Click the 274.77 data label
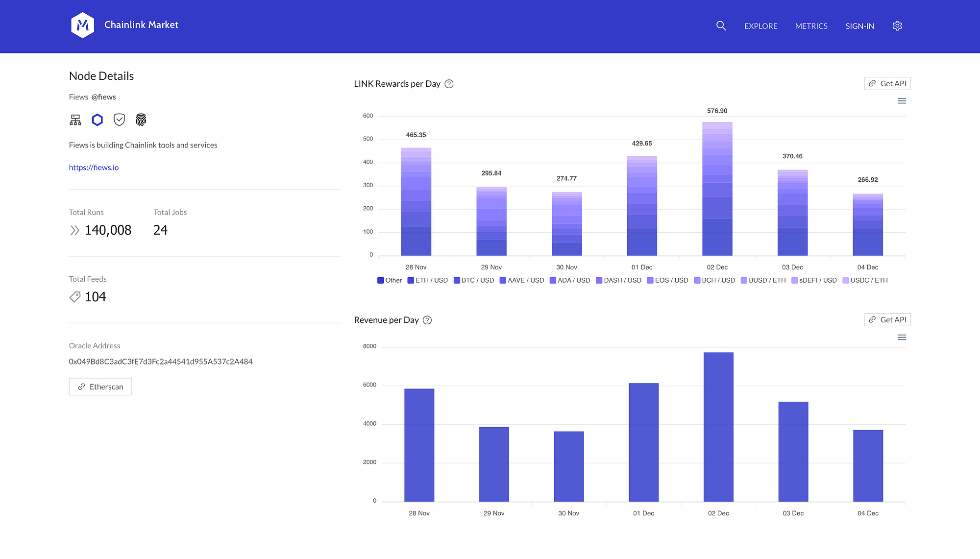This screenshot has width=980, height=559. [567, 178]
